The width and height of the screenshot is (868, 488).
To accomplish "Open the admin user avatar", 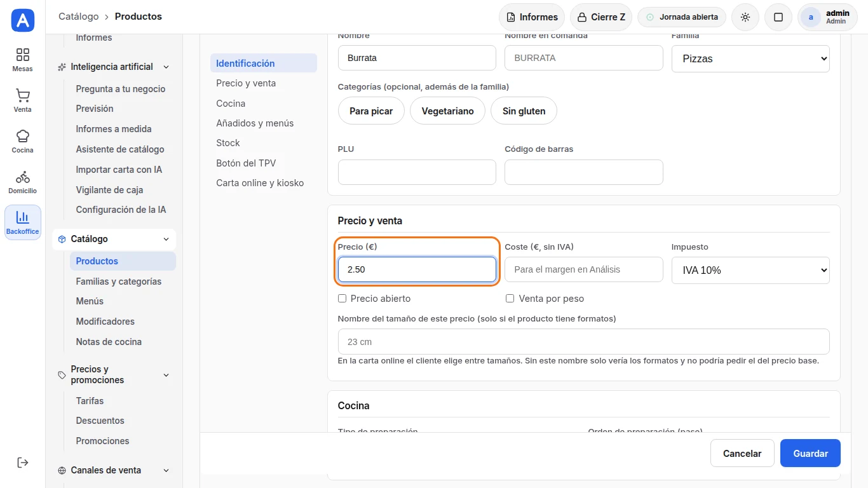I will (x=811, y=17).
